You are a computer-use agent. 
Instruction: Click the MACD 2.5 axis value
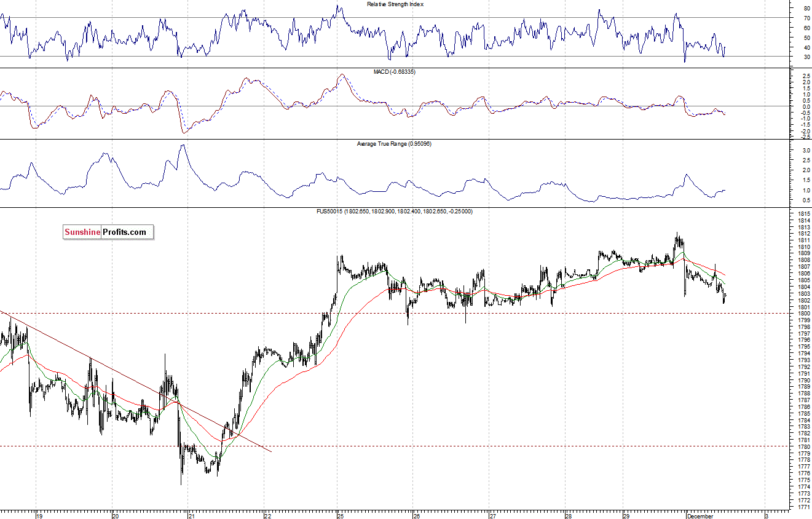(805, 76)
